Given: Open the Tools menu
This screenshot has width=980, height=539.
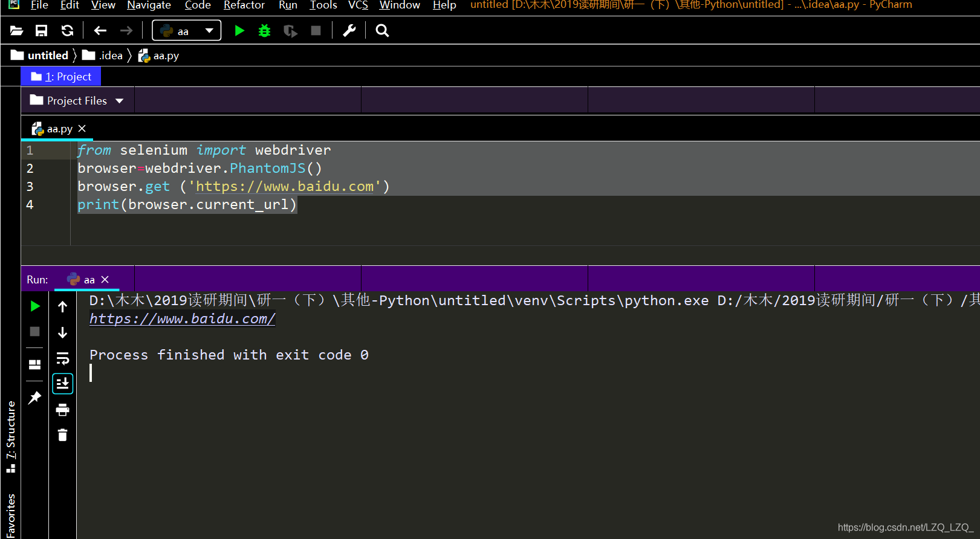Looking at the screenshot, I should pyautogui.click(x=323, y=5).
